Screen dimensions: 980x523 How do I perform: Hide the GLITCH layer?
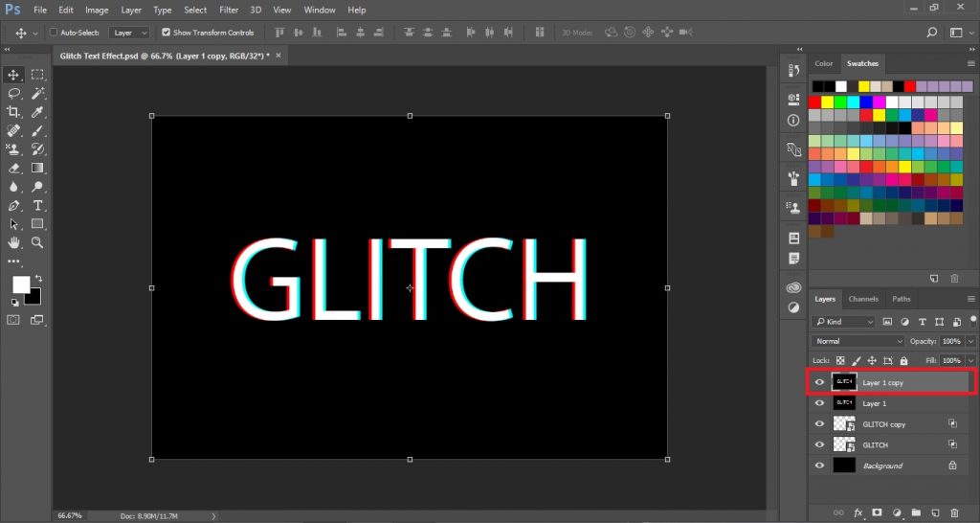(819, 444)
